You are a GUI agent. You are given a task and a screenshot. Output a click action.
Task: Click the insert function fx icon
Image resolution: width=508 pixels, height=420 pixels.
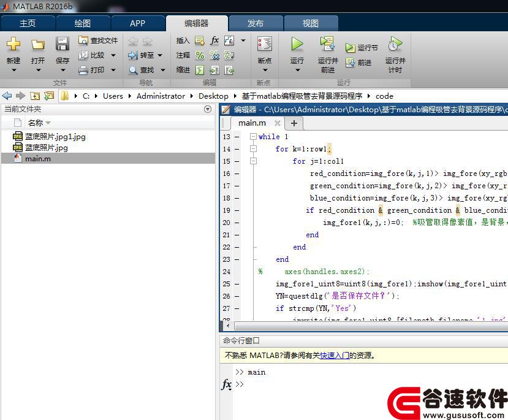pos(214,40)
